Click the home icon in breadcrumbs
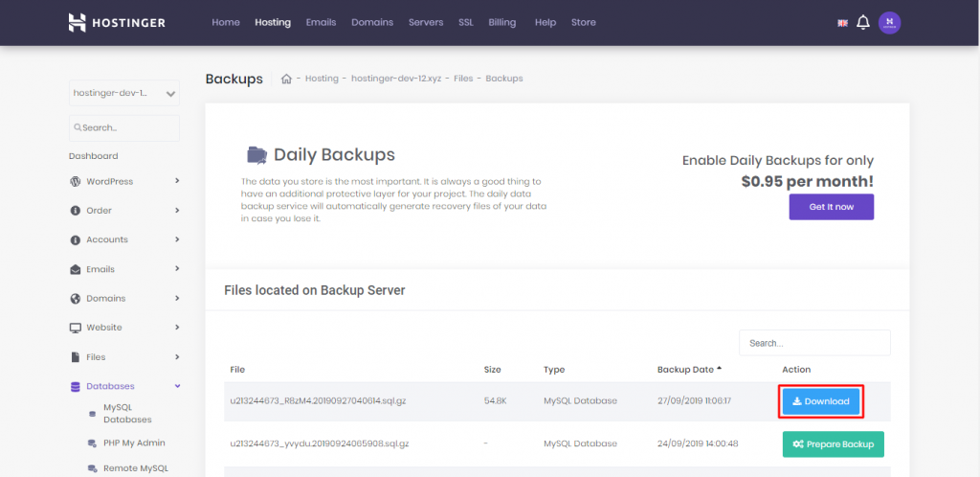Viewport: 980px width, 477px height. (x=286, y=79)
